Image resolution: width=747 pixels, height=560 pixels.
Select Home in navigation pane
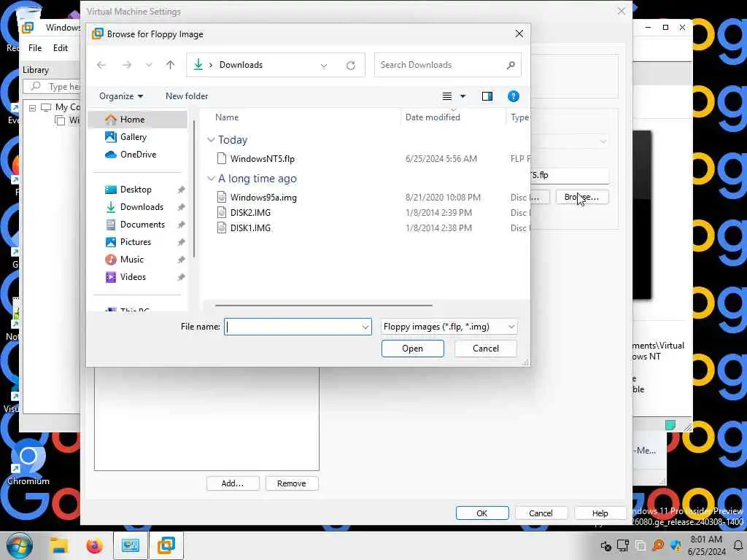(x=137, y=120)
